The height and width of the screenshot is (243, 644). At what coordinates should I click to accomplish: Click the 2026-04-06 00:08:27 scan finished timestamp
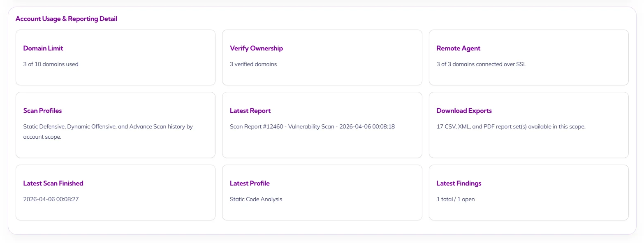click(51, 199)
